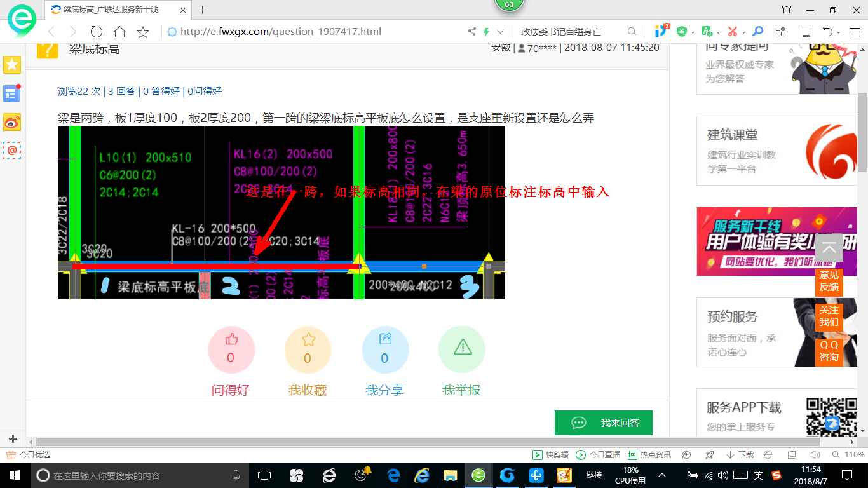Image resolution: width=868 pixels, height=488 pixels.
Task: Click the 我分享 share button
Action: (x=385, y=350)
